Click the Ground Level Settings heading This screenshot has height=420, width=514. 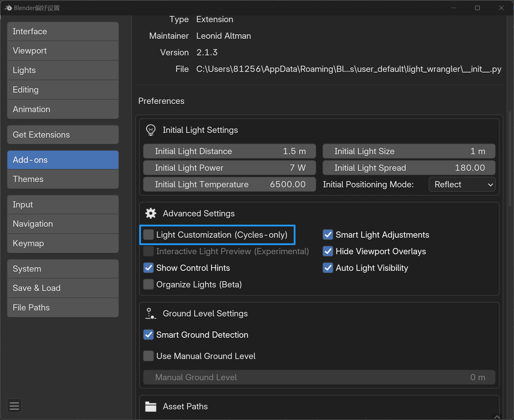point(205,313)
